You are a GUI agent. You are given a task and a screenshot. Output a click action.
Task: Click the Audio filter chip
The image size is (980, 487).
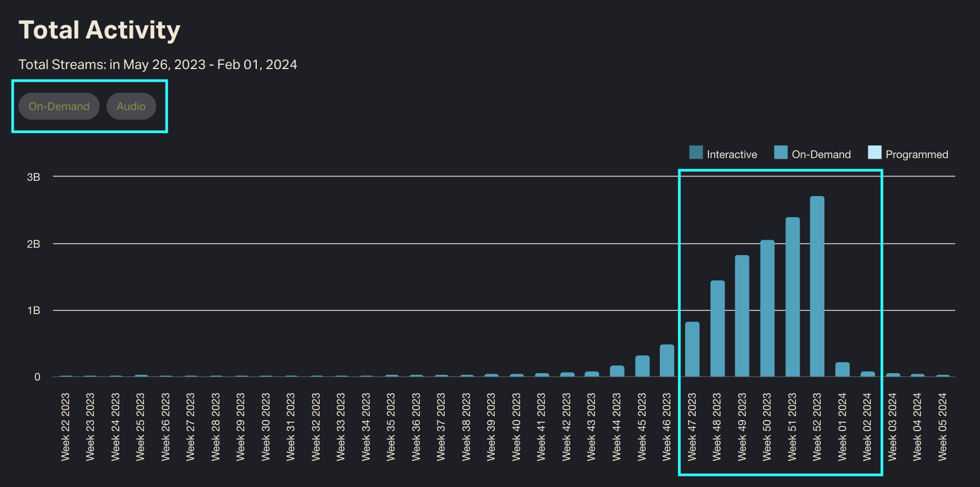coord(131,106)
